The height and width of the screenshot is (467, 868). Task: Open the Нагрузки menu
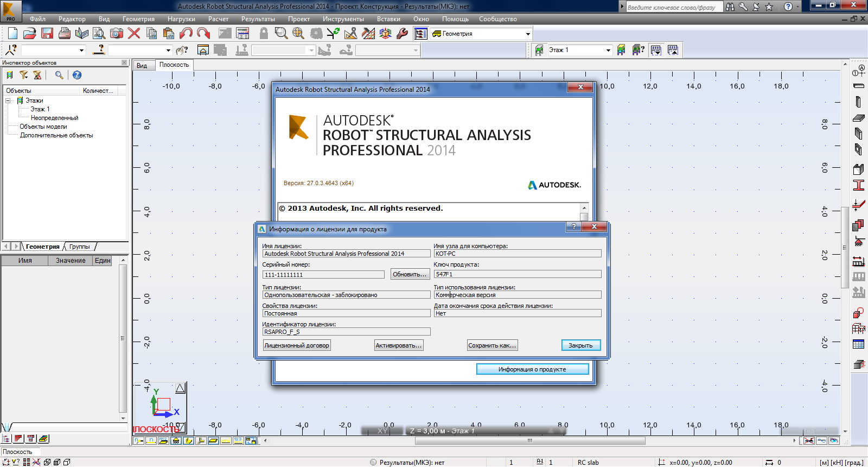181,19
